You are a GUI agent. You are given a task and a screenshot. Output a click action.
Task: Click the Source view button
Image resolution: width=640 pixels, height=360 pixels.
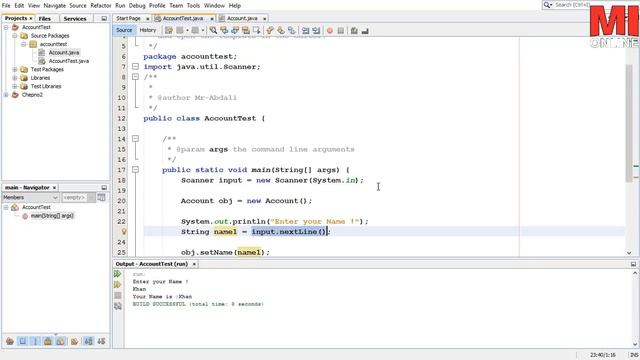[x=124, y=30]
